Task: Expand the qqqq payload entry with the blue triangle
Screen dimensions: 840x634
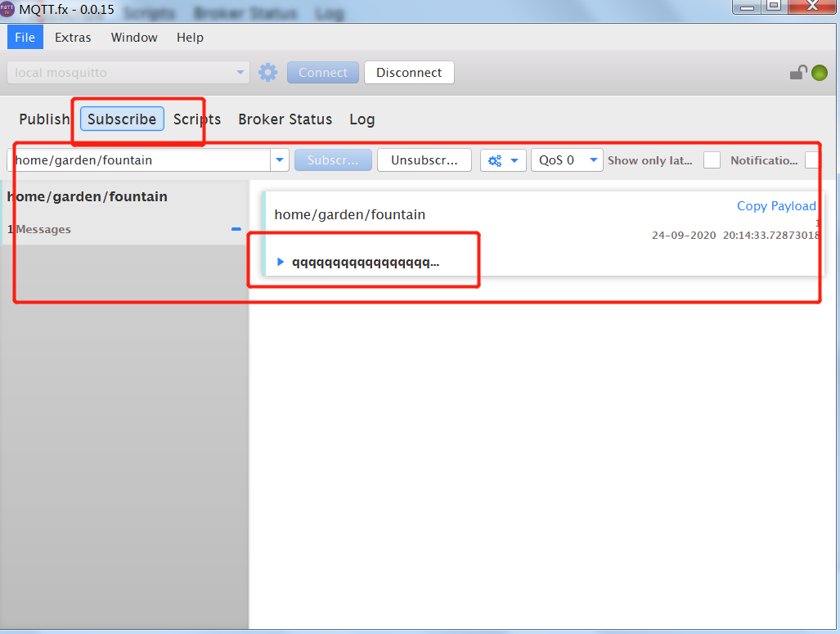Action: 281,262
